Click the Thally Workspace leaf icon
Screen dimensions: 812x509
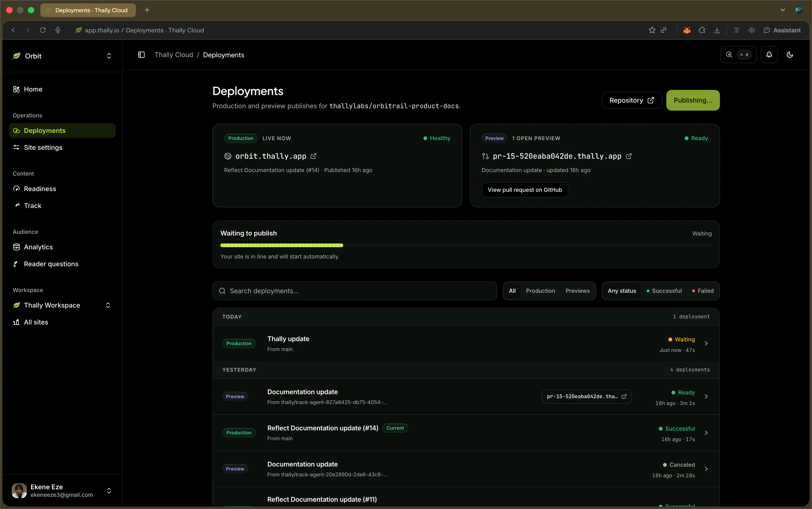(x=16, y=305)
